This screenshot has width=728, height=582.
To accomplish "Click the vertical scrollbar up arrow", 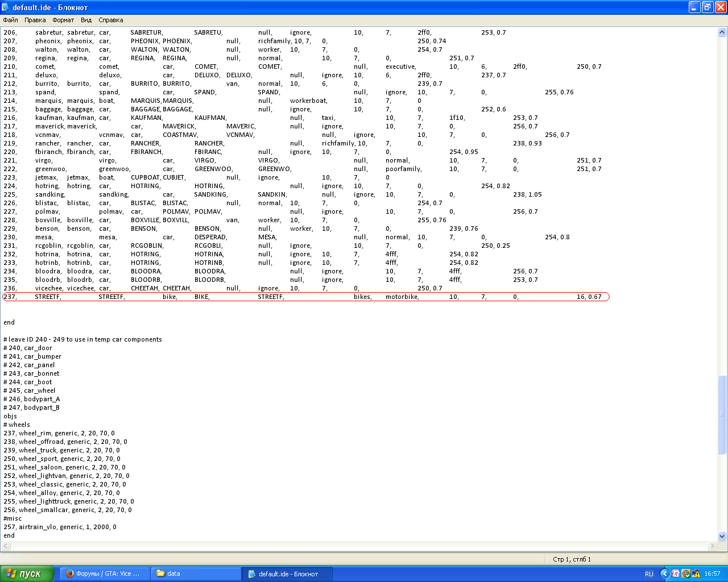I will pos(722,32).
